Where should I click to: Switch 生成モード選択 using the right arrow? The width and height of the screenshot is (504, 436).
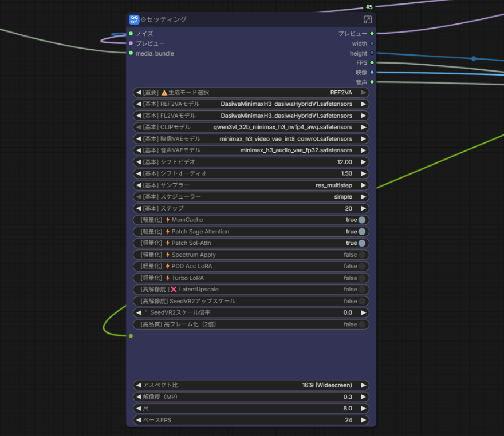point(364,93)
